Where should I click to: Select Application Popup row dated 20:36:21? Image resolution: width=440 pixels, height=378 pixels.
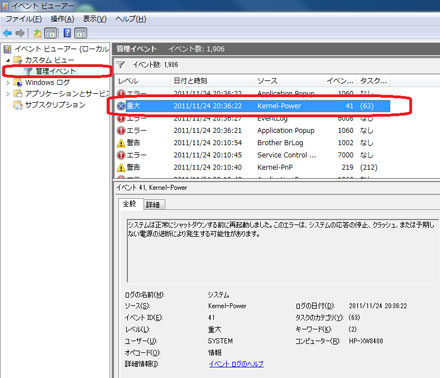[253, 131]
